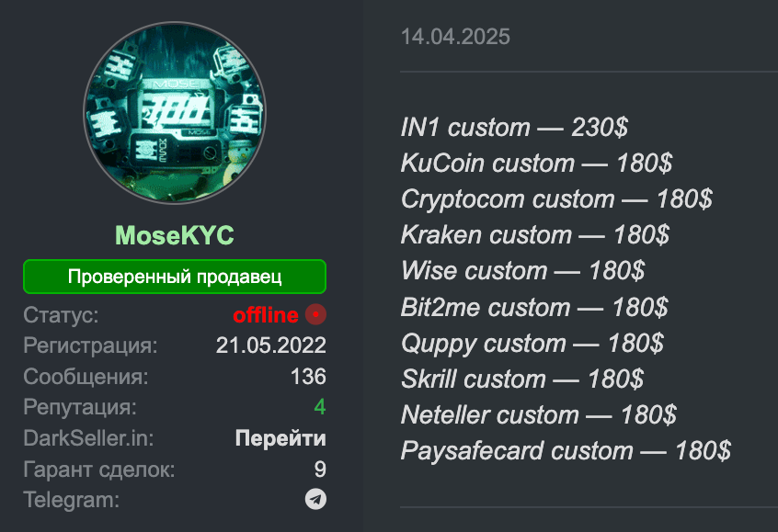Viewport: 778px width, 532px height.
Task: Click the Skrill custom 180$ entry
Action: coord(521,379)
